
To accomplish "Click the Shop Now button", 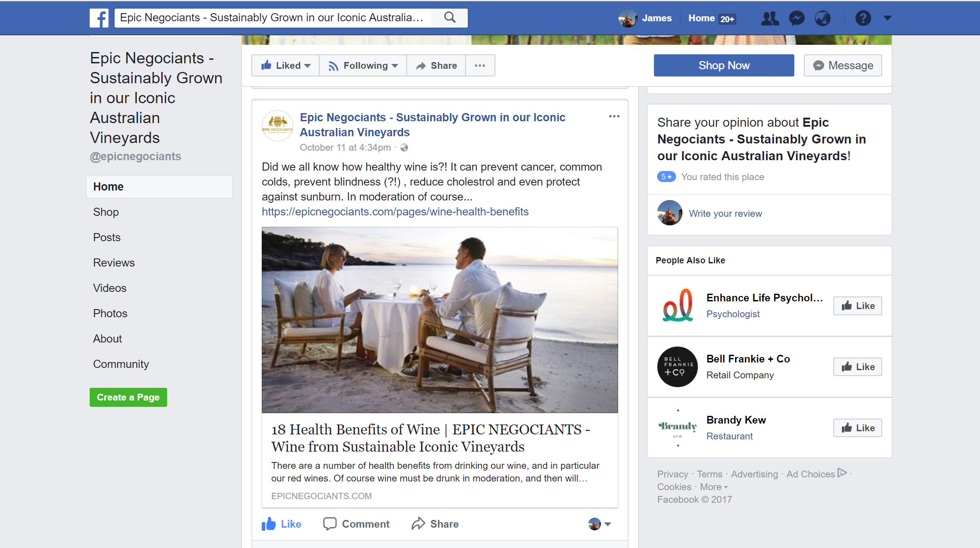I will tap(724, 65).
